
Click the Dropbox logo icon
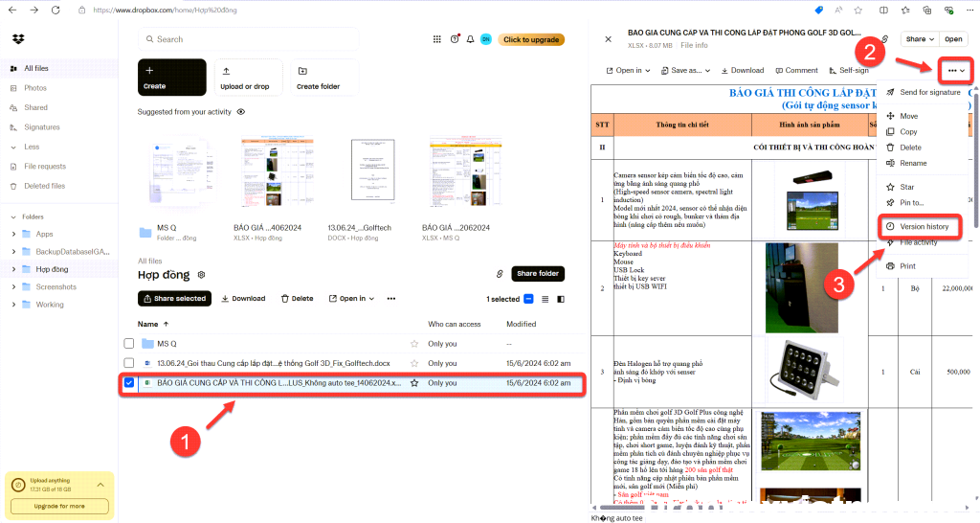[x=17, y=39]
